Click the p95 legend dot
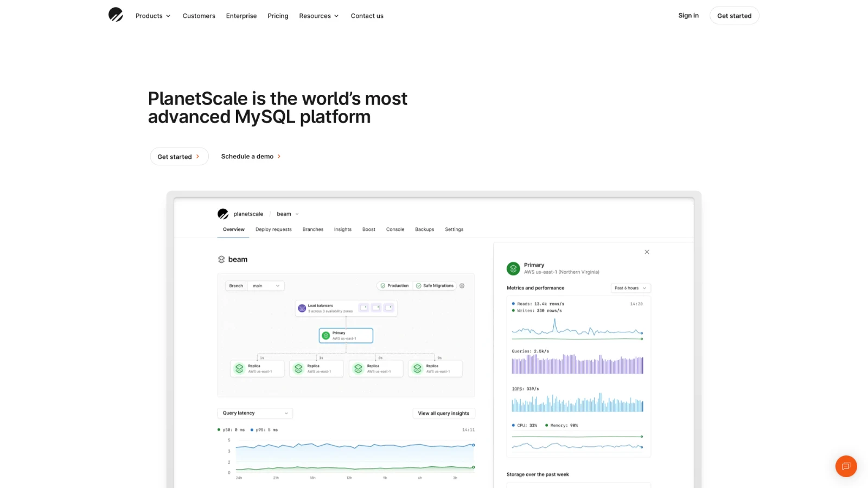Viewport: 868px width, 488px height. pyautogui.click(x=252, y=429)
